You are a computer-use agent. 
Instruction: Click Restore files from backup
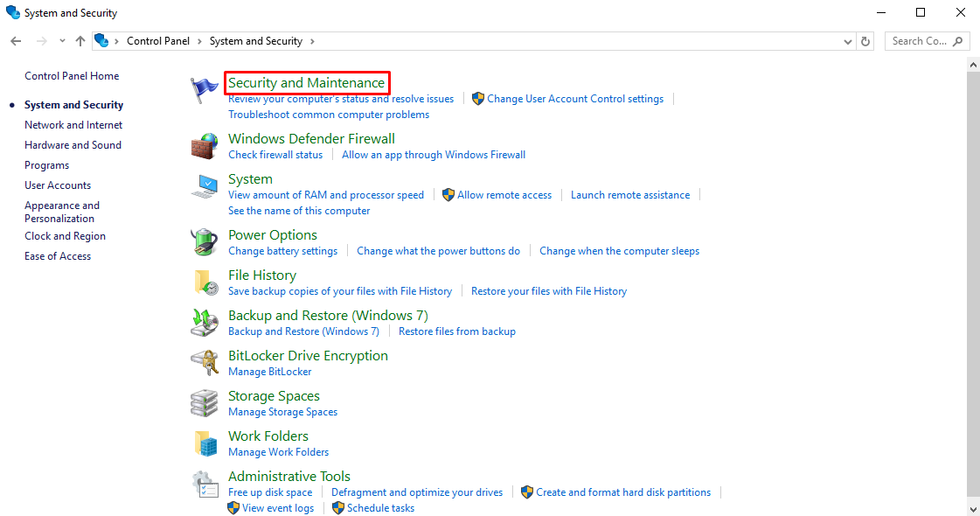[x=457, y=331]
